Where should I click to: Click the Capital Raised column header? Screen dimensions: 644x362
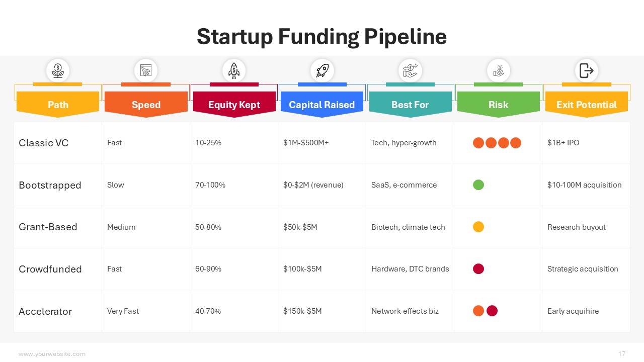[x=322, y=105]
